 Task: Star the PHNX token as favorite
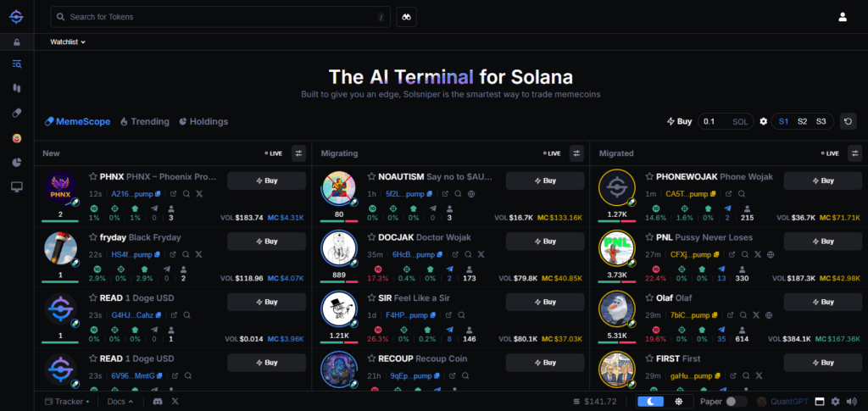click(93, 177)
